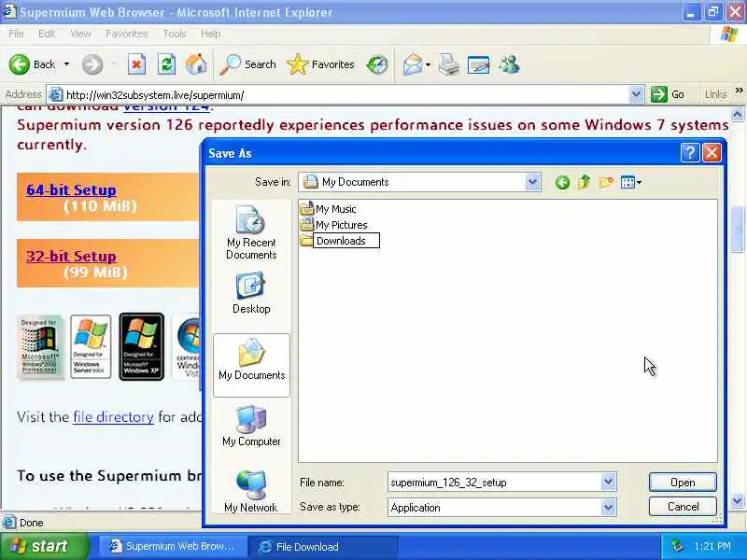Select the My Pictures folder
This screenshot has width=747, height=560.
[334, 225]
